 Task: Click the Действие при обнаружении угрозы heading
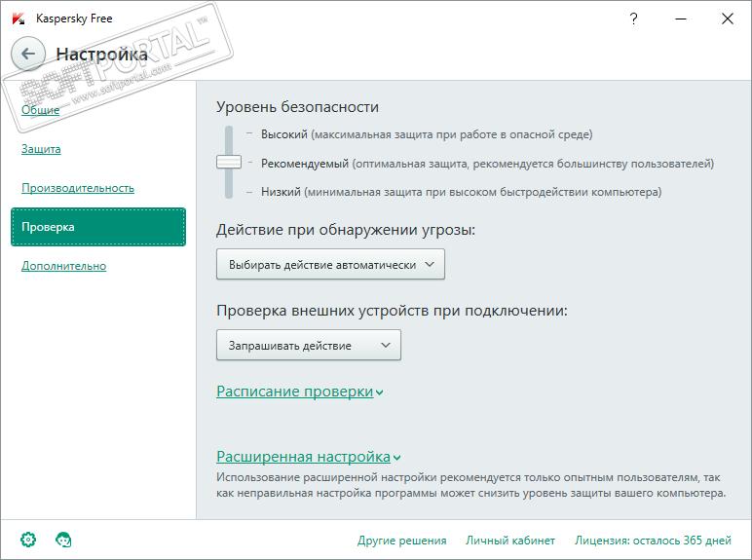[x=346, y=230]
